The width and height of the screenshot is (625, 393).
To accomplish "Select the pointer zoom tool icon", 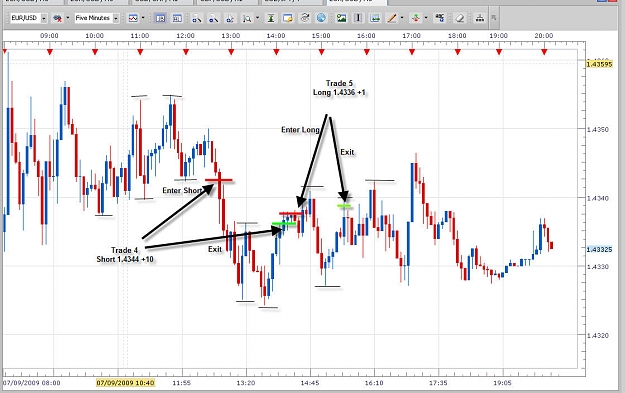I will (x=230, y=18).
